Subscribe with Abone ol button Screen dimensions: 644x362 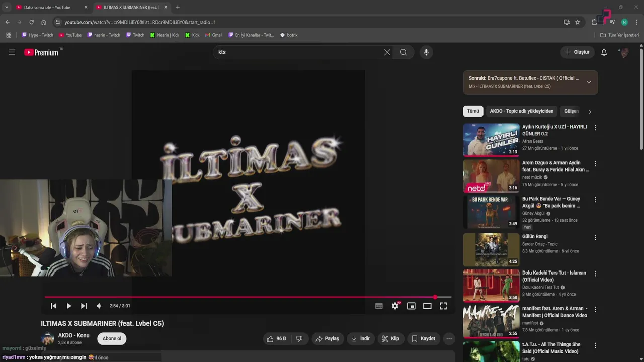coord(112,339)
